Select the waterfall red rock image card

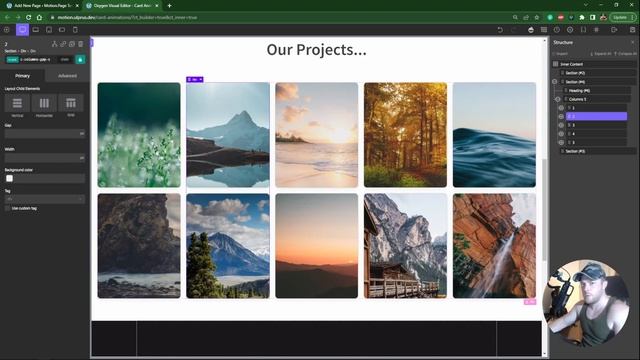pyautogui.click(x=494, y=246)
